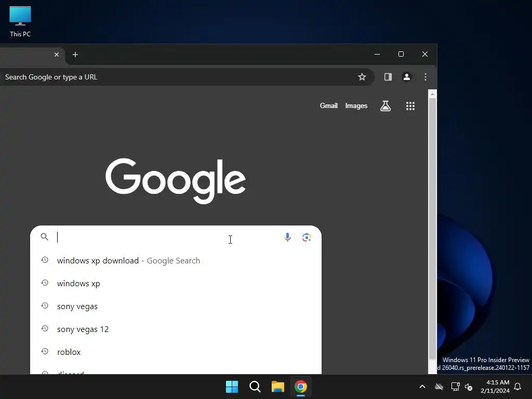Open the Google apps grid
This screenshot has height=399, width=532.
(410, 106)
